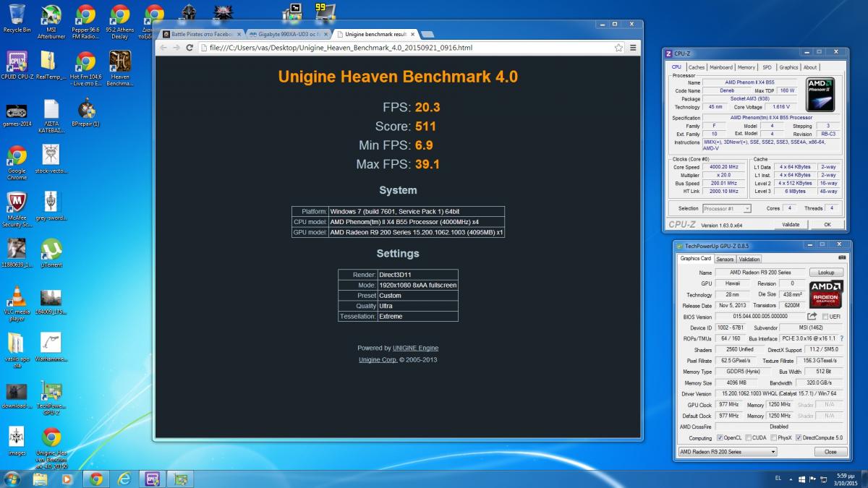The image size is (868, 488).
Task: Toggle the DirectCompute 5.0 checkbox
Action: pos(799,437)
